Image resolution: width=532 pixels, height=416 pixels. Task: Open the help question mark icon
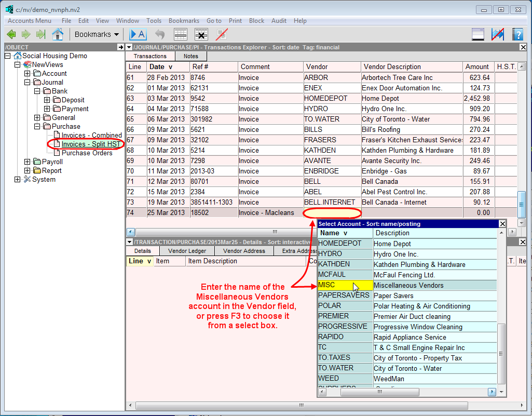click(x=517, y=34)
